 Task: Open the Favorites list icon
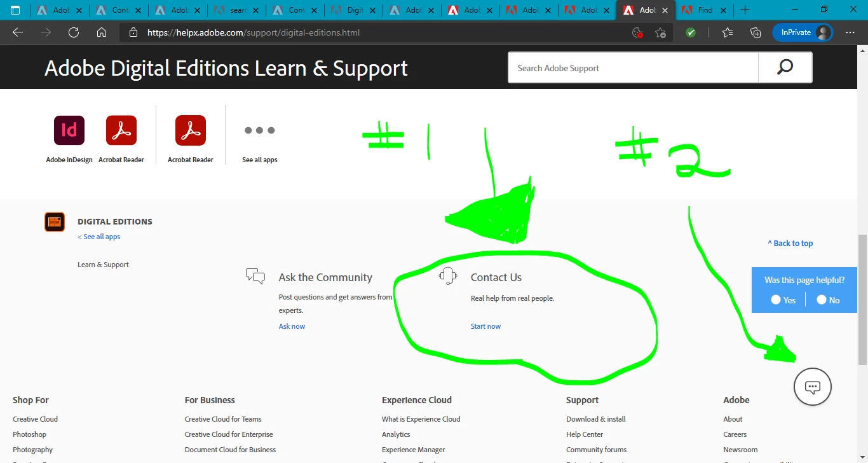point(728,32)
